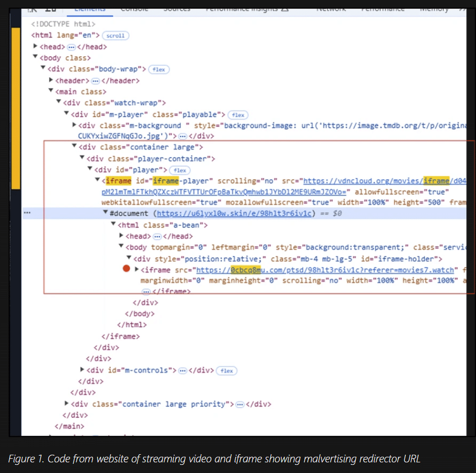476x473 pixels.
Task: Click the flex badge next to player div
Action: pyautogui.click(x=180, y=171)
